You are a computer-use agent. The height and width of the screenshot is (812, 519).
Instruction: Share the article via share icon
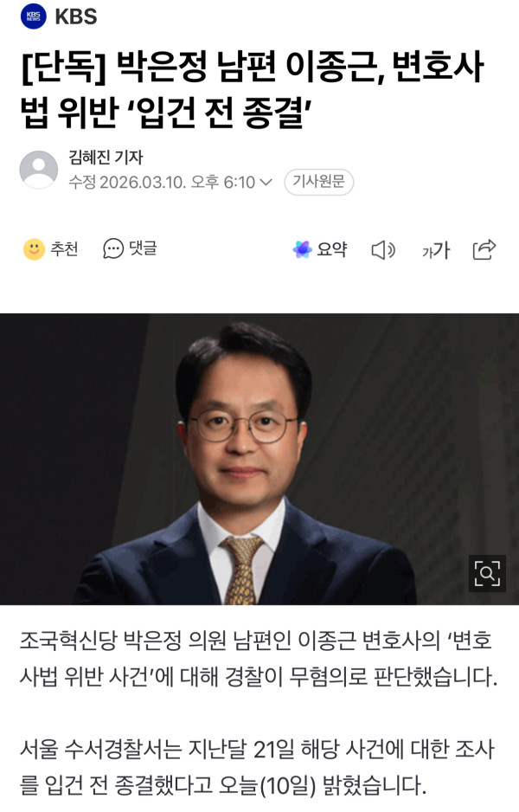(484, 249)
